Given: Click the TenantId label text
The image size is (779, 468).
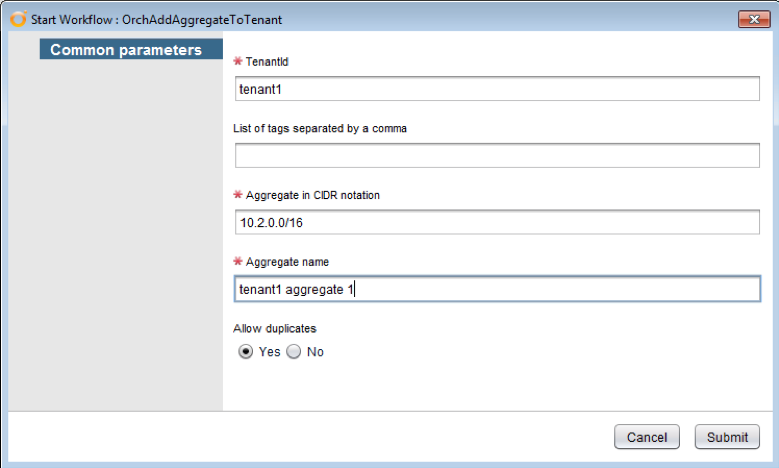Looking at the screenshot, I should [267, 62].
